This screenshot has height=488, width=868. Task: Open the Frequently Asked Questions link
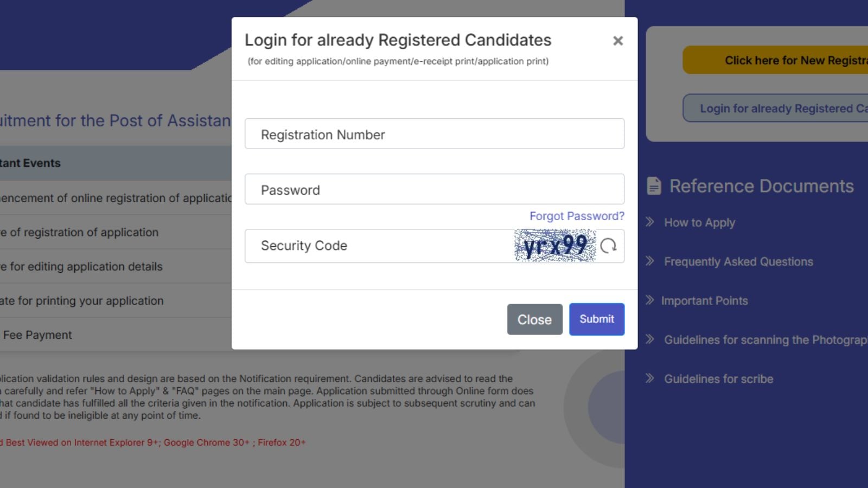click(x=738, y=261)
